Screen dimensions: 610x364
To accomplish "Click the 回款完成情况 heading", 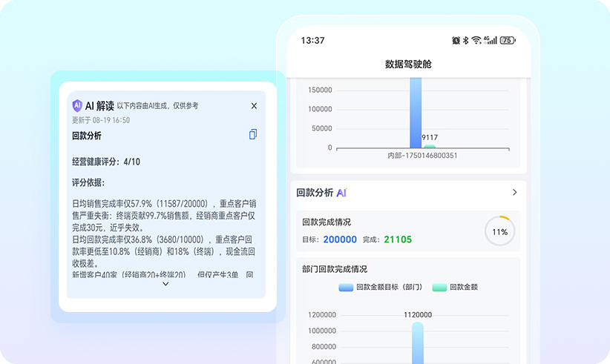I will pos(327,222).
